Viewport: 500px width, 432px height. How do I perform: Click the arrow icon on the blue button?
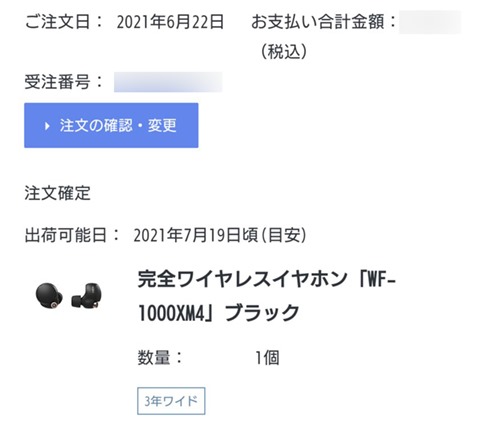(x=47, y=126)
